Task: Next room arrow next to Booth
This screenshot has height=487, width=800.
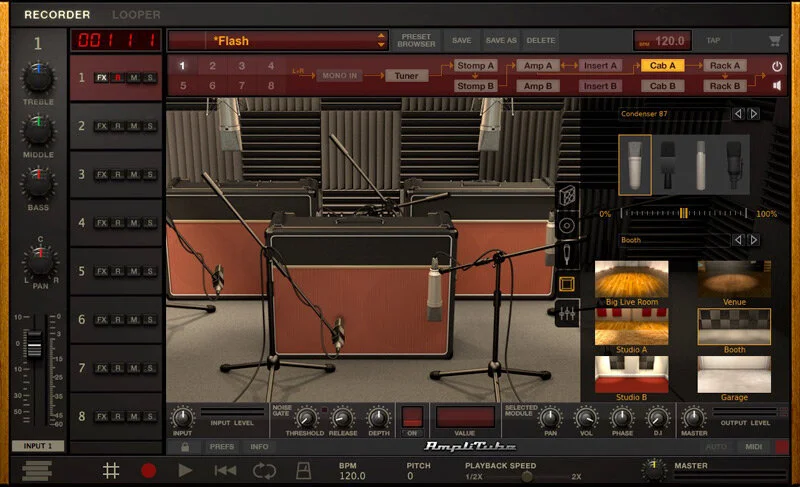Action: pos(754,240)
